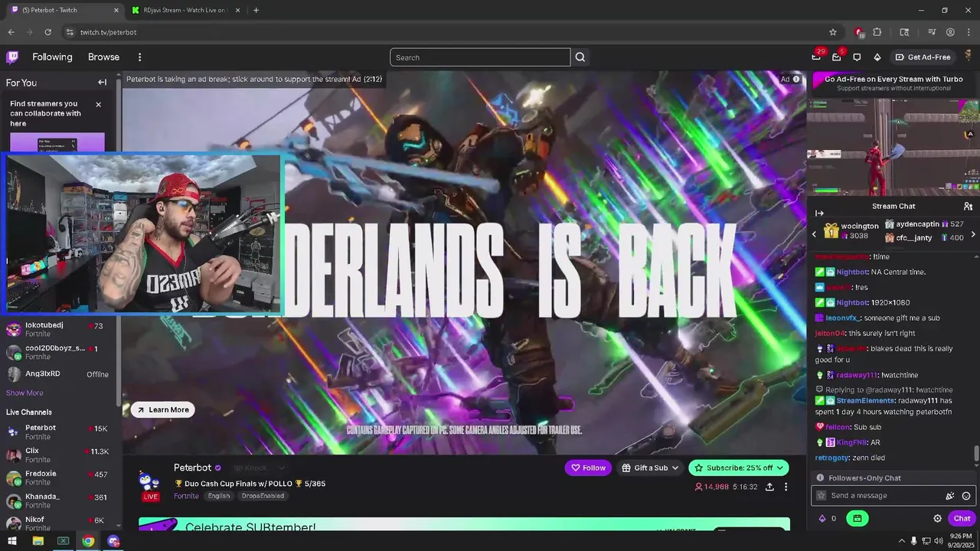Viewport: 980px width, 551px height.
Task: Collapse stream chat panel arrow
Action: [x=819, y=214]
